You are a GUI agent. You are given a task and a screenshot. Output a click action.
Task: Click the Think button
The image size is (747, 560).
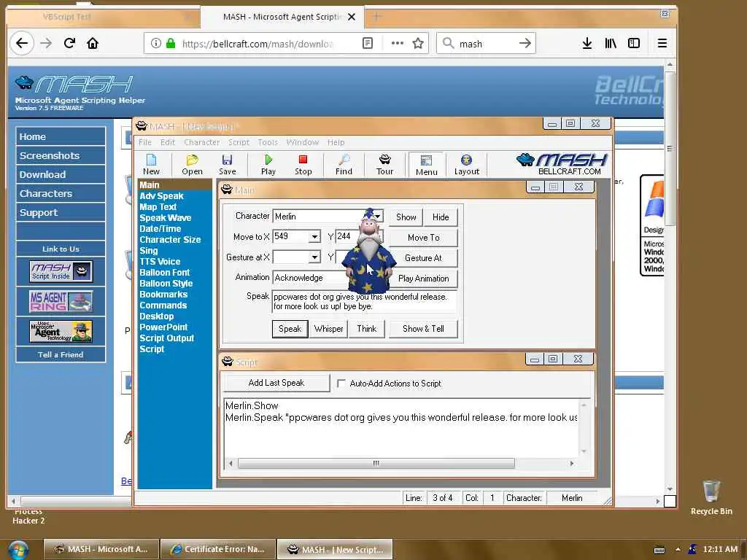366,329
